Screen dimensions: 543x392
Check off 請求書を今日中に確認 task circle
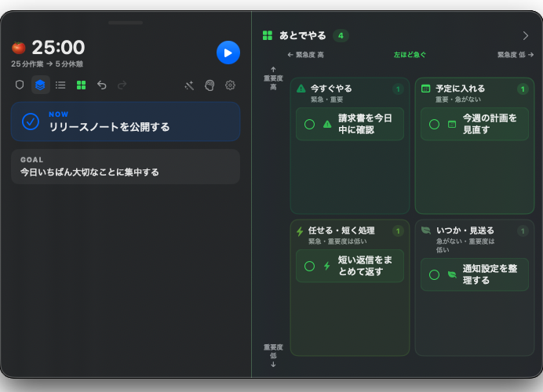coord(309,124)
